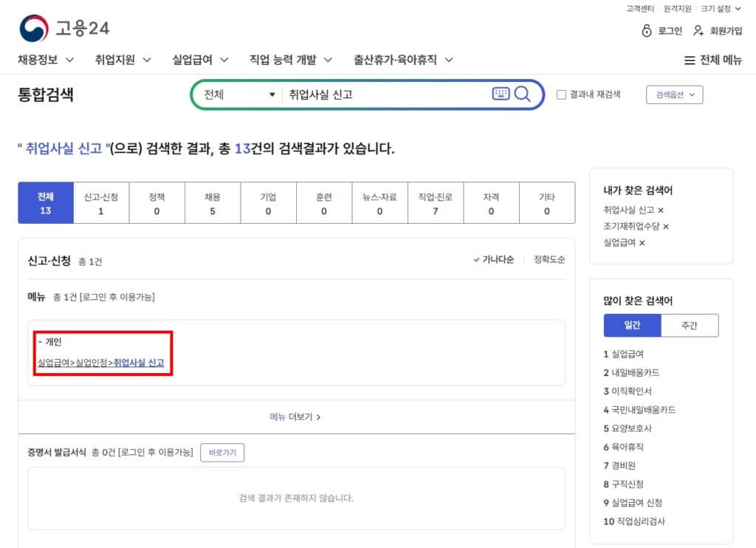Screen dimensions: 756x548
Task: Click the magnifier search icon
Action: [523, 94]
